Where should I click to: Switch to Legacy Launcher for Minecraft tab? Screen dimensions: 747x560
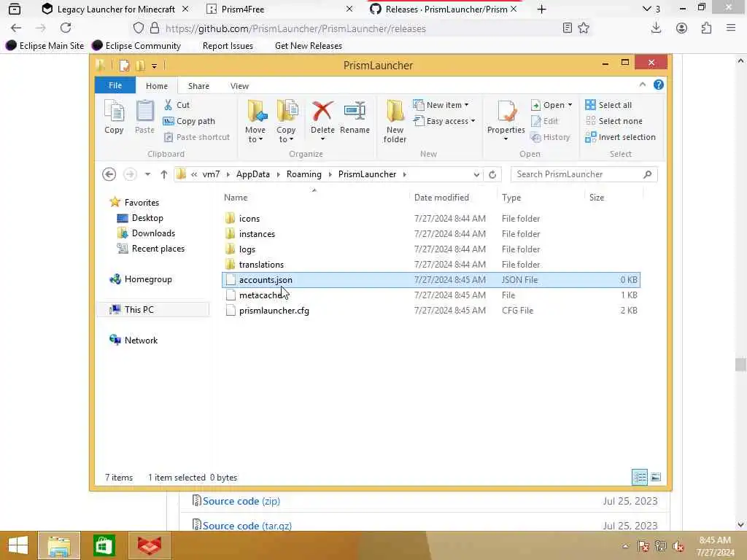116,9
